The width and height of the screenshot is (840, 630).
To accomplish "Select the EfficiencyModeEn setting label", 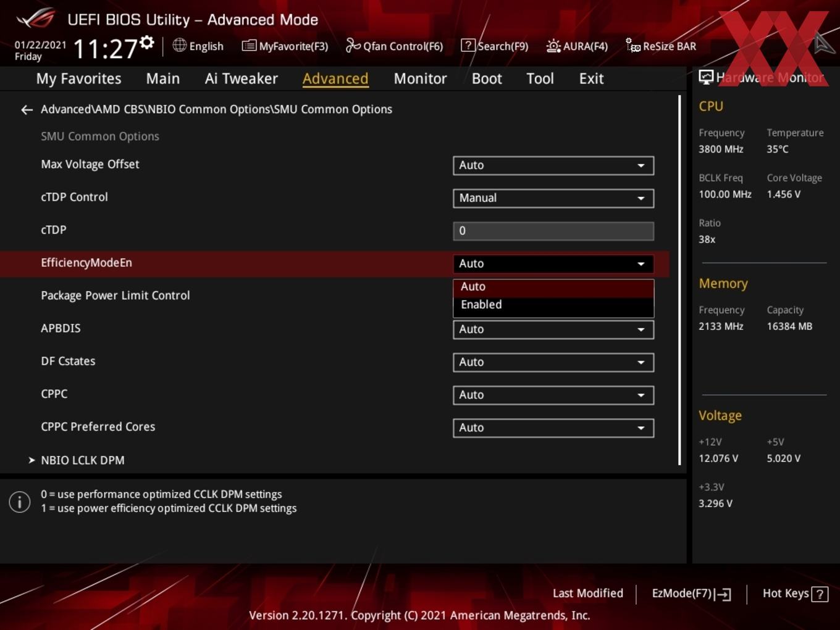I will pos(86,262).
